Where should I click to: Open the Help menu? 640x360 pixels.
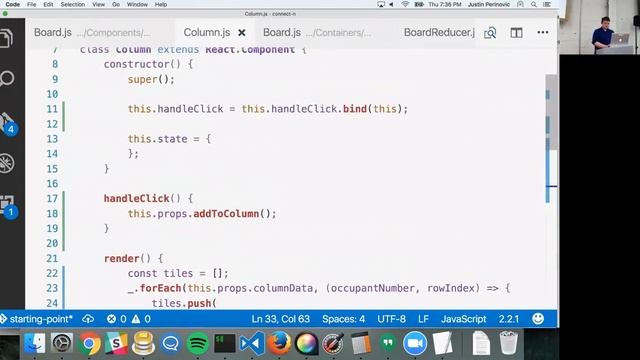click(x=161, y=4)
